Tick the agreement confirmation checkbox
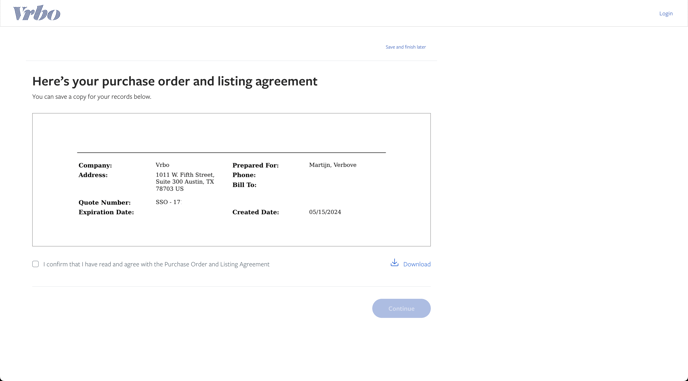 click(x=36, y=264)
